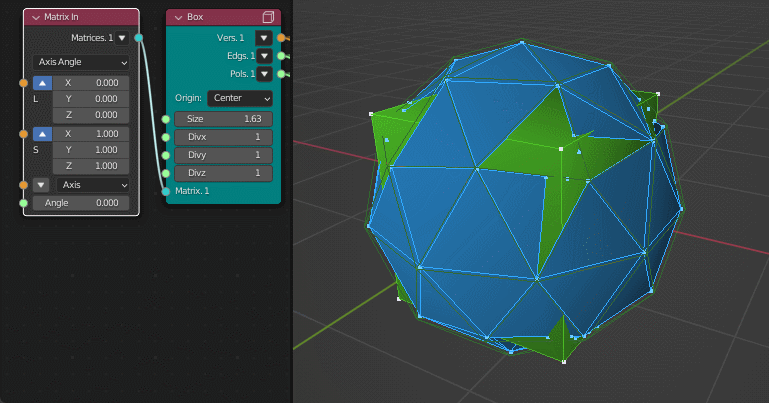The image size is (769, 403).
Task: Open the Vers output dropdown arrow
Action: coord(264,38)
